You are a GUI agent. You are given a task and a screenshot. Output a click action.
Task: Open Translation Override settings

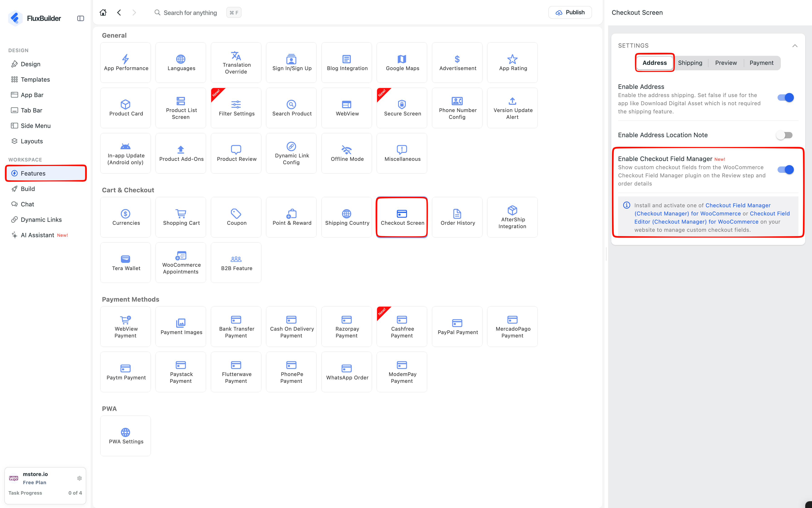click(236, 63)
